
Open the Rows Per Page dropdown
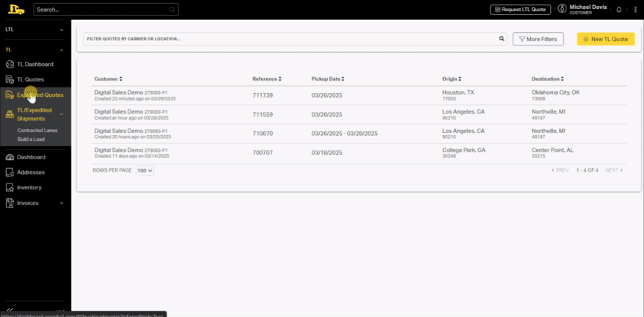[x=144, y=170]
